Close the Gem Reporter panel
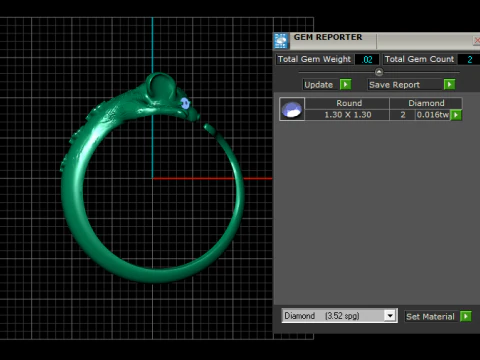480x360 pixels. tap(476, 41)
